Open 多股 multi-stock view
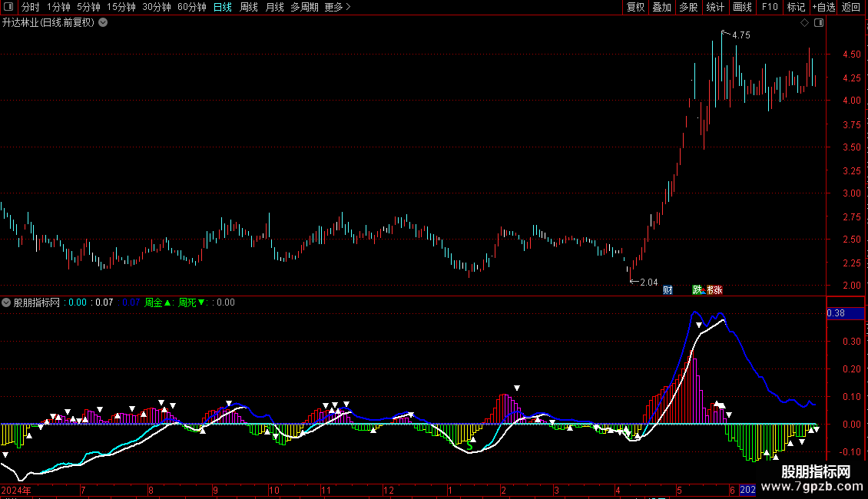 coord(688,7)
